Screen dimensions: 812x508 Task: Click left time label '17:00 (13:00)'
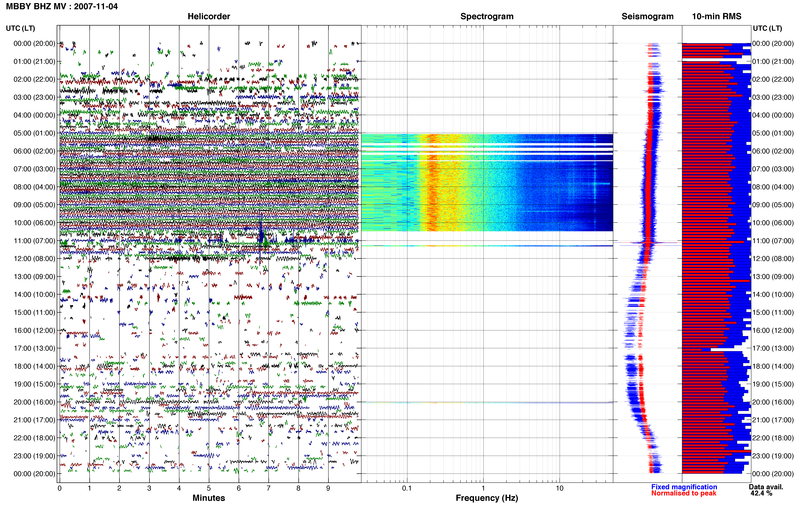click(x=34, y=348)
